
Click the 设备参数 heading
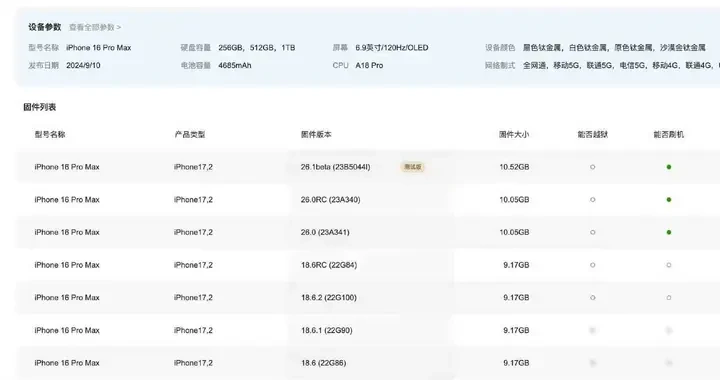click(45, 27)
